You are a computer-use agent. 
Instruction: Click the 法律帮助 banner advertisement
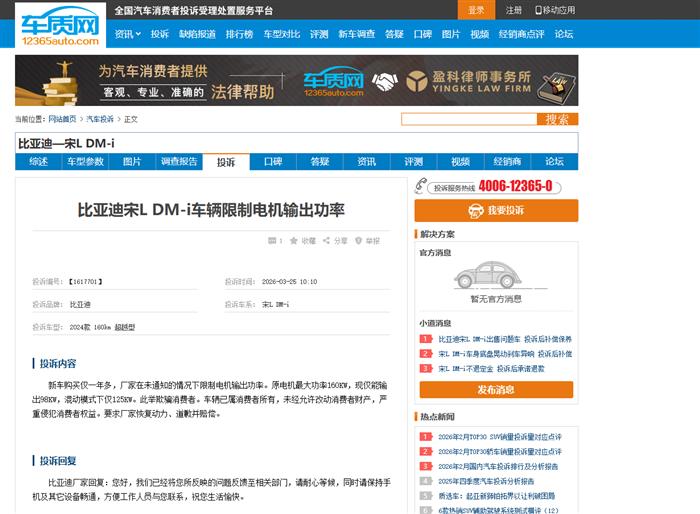pyautogui.click(x=296, y=81)
